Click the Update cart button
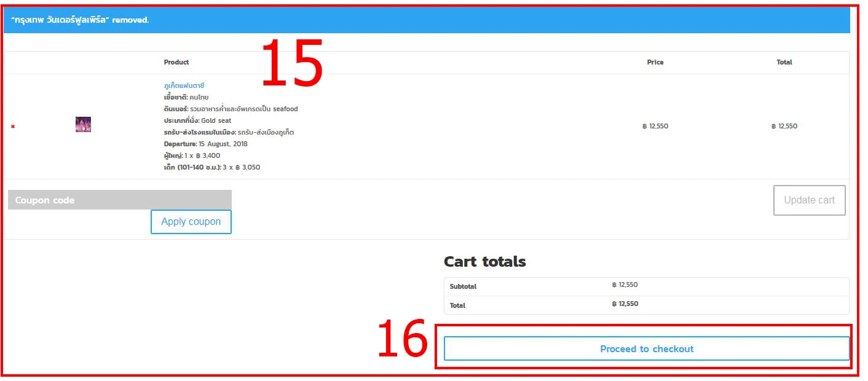 (x=809, y=200)
